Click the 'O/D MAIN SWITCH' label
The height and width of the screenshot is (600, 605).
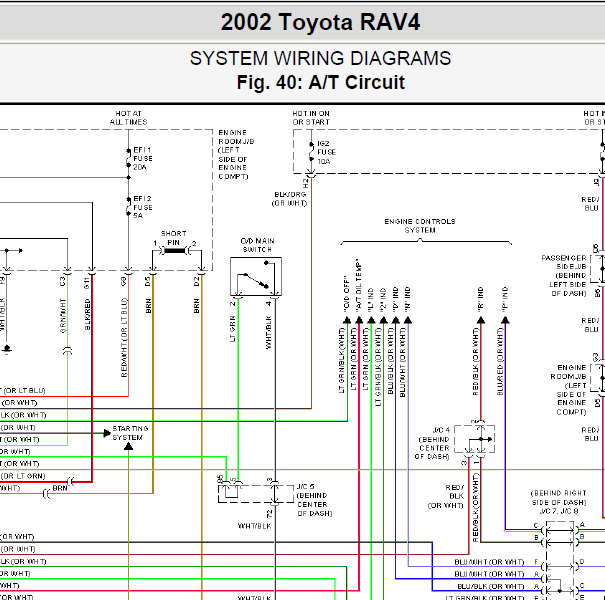tap(257, 245)
